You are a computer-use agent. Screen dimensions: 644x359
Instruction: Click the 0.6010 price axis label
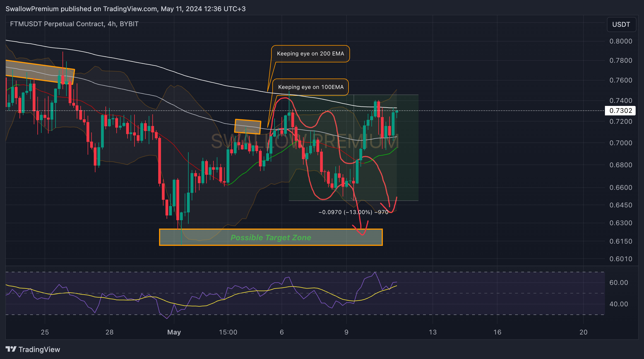click(x=621, y=259)
